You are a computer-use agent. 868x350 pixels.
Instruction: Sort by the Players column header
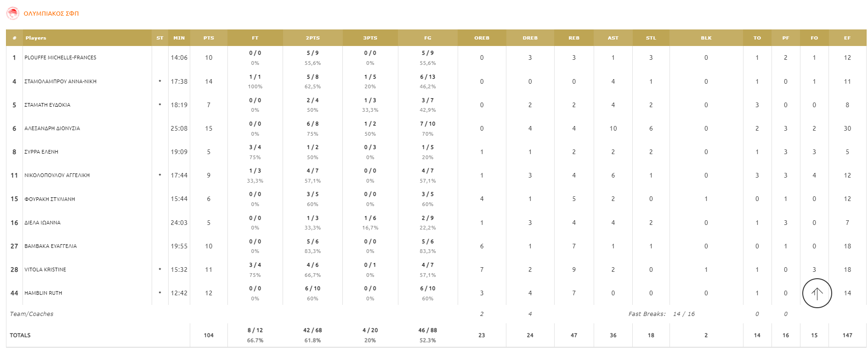click(36, 38)
